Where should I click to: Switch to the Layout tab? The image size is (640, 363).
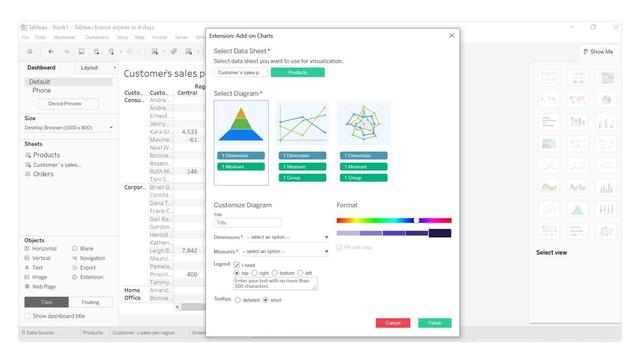coord(89,68)
